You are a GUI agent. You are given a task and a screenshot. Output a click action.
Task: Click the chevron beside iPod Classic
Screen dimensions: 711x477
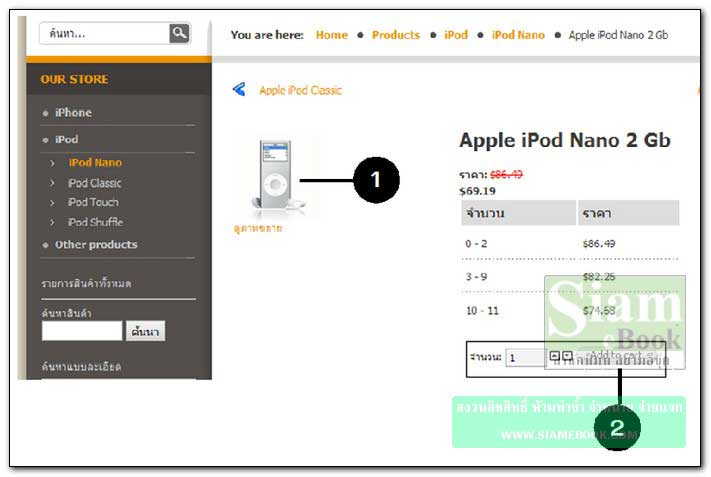tap(52, 183)
